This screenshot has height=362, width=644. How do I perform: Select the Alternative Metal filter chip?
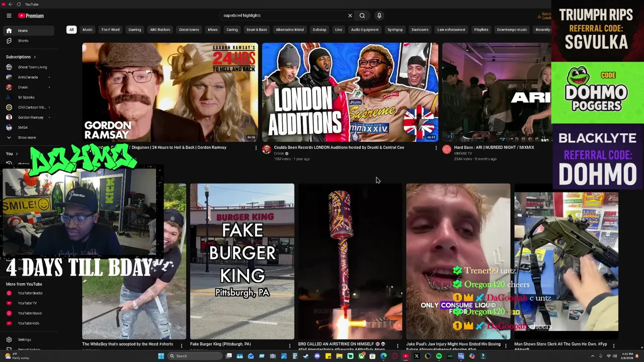pyautogui.click(x=290, y=30)
